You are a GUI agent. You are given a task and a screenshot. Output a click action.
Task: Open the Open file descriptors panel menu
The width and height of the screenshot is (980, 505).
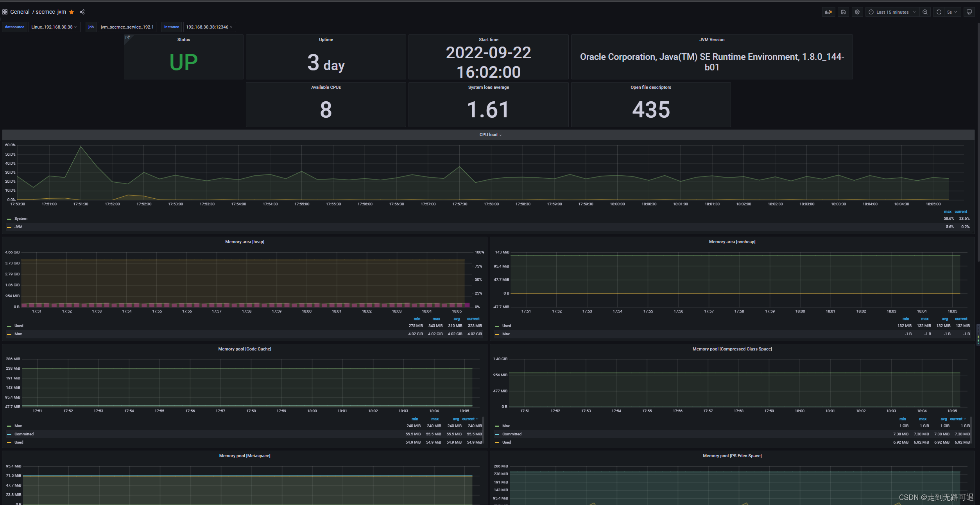point(651,87)
